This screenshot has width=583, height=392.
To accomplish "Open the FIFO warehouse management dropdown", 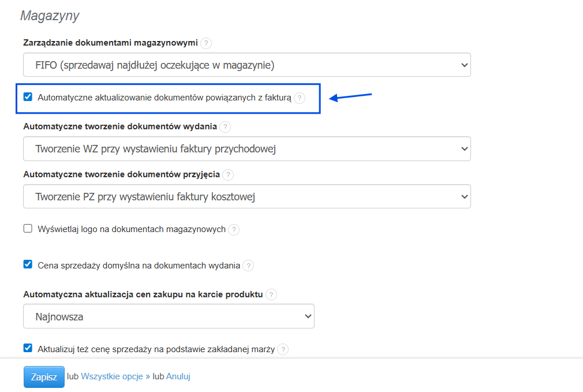I will tap(246, 65).
